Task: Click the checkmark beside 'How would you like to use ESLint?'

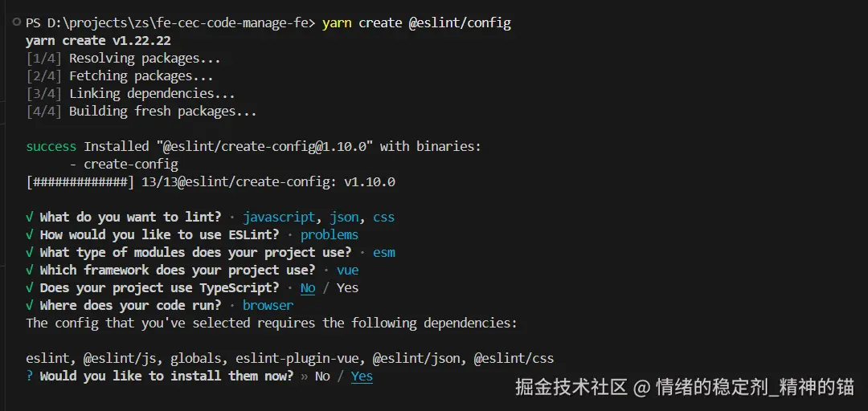Action: 30,234
